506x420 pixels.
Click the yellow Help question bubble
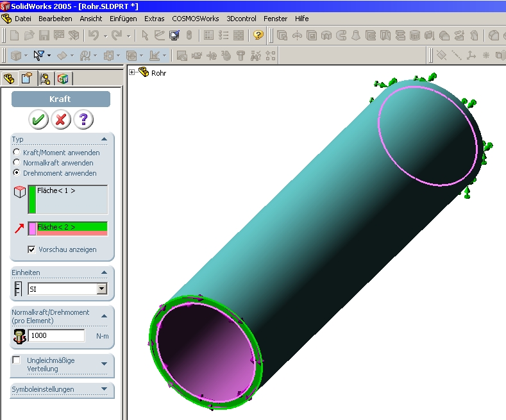coord(258,35)
